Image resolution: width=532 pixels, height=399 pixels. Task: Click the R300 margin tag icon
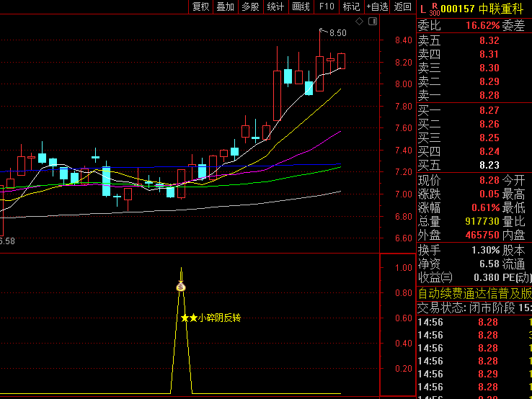pyautogui.click(x=434, y=9)
